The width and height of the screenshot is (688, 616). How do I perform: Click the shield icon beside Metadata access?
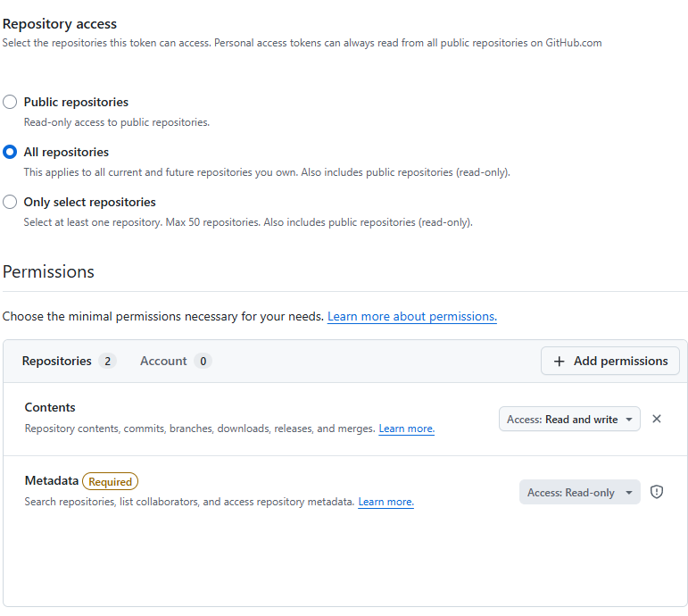657,492
